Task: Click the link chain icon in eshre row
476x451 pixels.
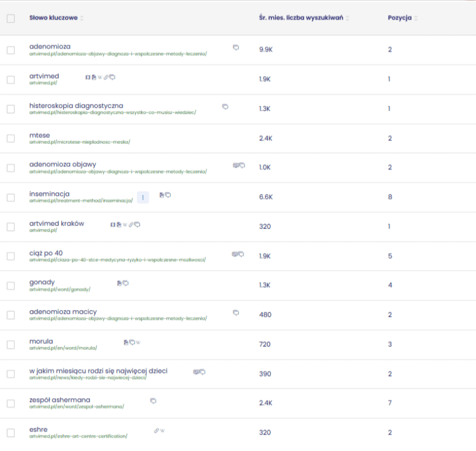Action: [156, 430]
